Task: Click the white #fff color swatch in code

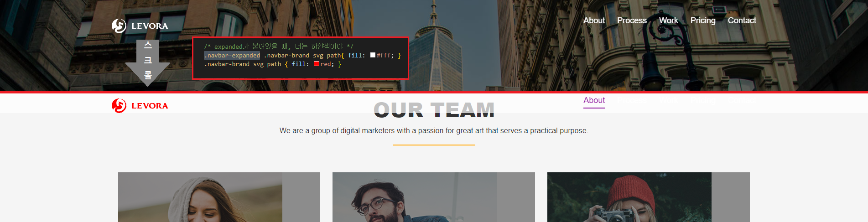Action: pos(373,55)
